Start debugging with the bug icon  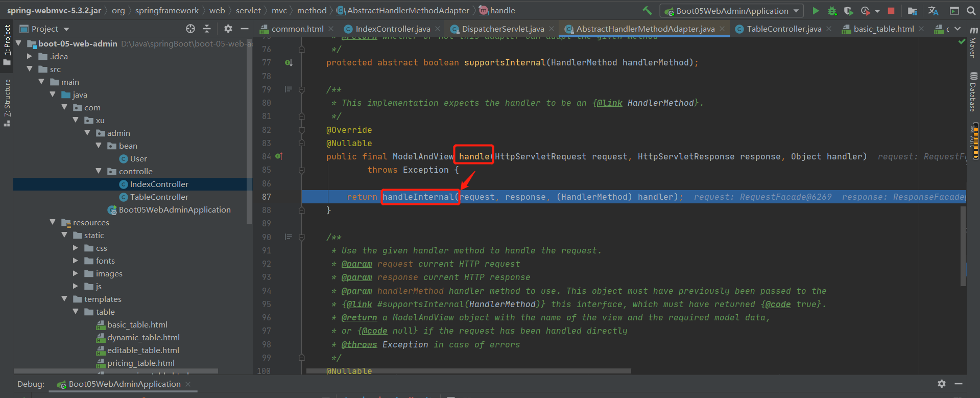[832, 11]
